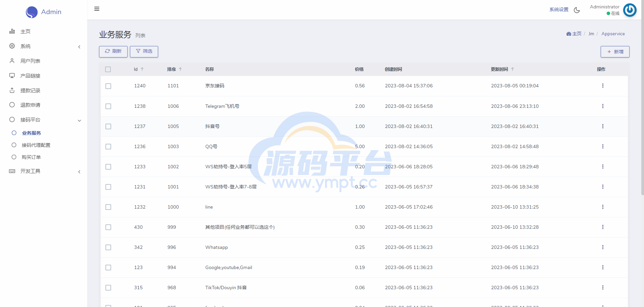
Task: Toggle dark mode moon icon
Action: pos(577,10)
